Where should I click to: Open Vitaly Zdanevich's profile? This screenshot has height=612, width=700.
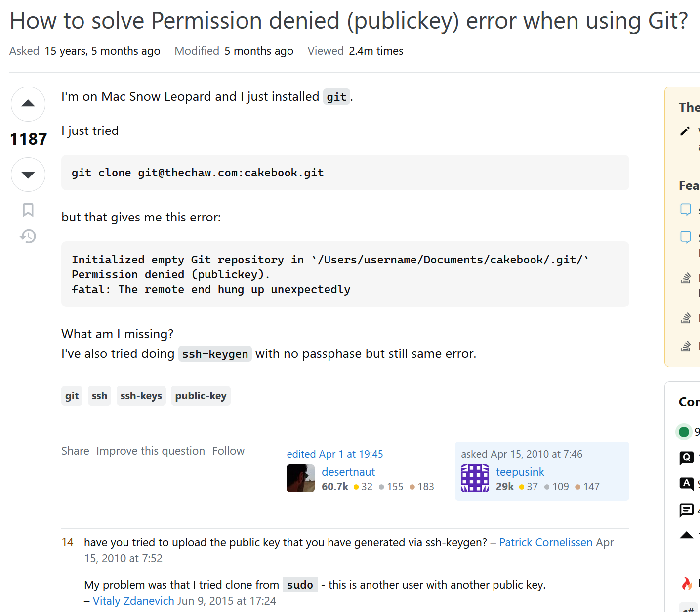133,601
